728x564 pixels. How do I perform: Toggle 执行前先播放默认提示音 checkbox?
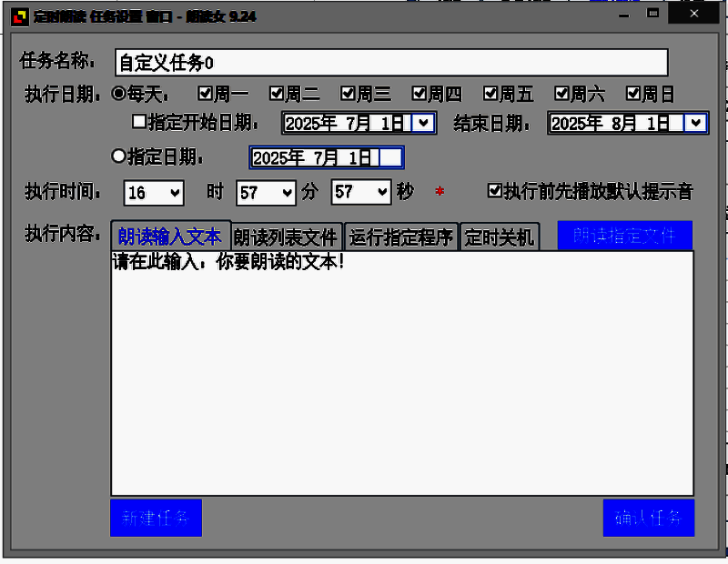click(495, 190)
